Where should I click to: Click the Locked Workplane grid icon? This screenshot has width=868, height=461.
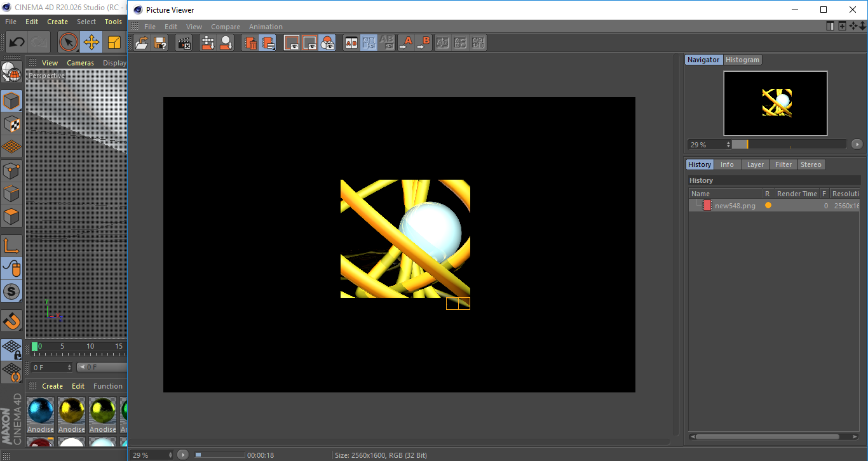coord(11,350)
